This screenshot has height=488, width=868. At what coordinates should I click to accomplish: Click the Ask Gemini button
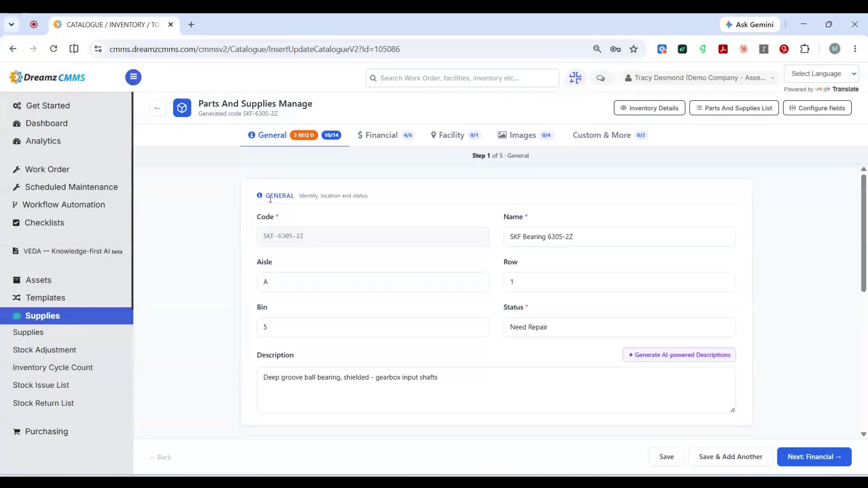point(750,25)
